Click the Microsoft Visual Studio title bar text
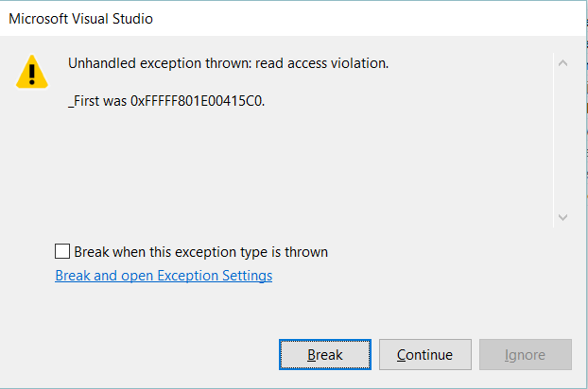 pyautogui.click(x=80, y=19)
